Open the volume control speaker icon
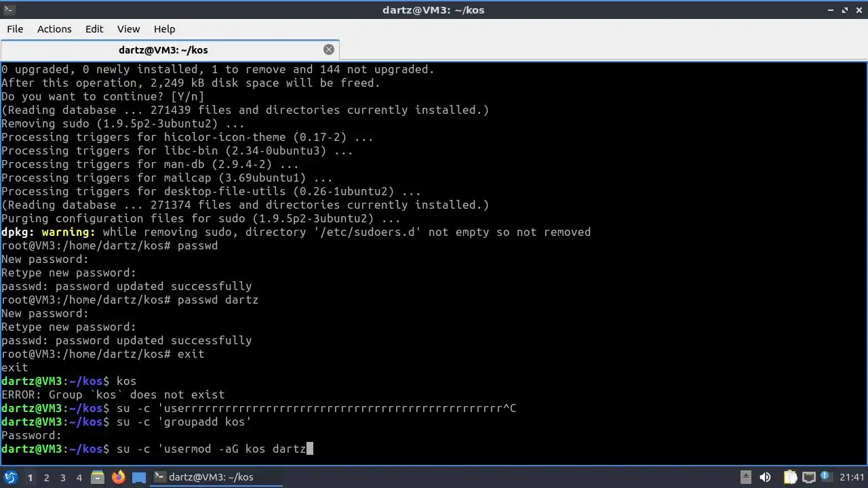The image size is (868, 488). (x=765, y=477)
